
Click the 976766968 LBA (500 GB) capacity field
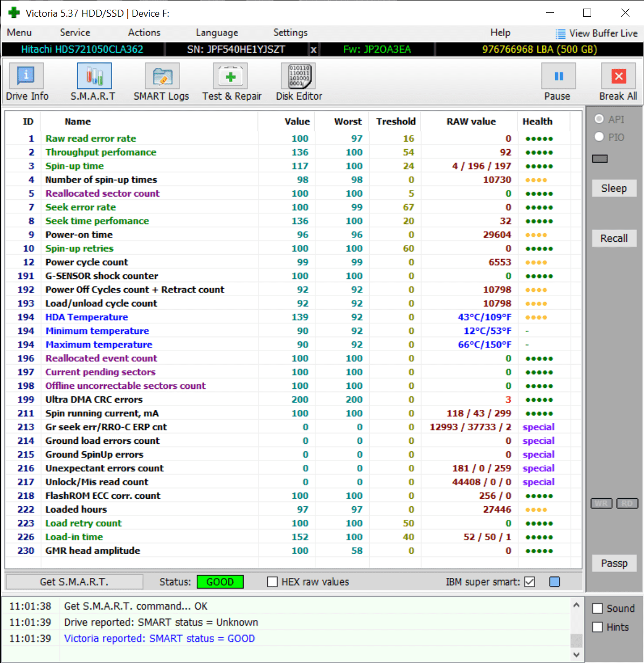click(x=539, y=50)
